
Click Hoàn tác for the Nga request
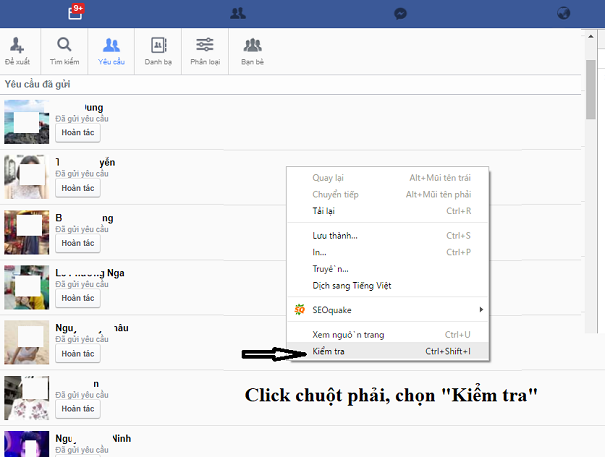pyautogui.click(x=78, y=298)
